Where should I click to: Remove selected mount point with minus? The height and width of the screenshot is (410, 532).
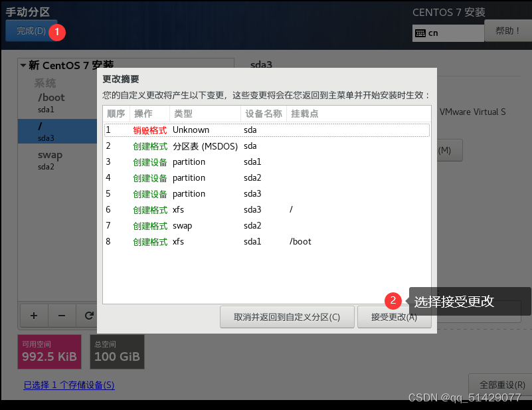(62, 316)
